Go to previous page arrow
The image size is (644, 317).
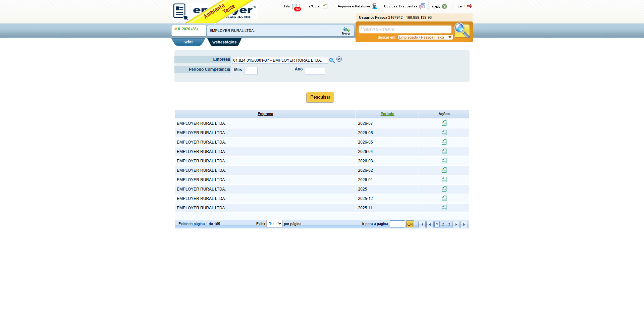coord(430,224)
